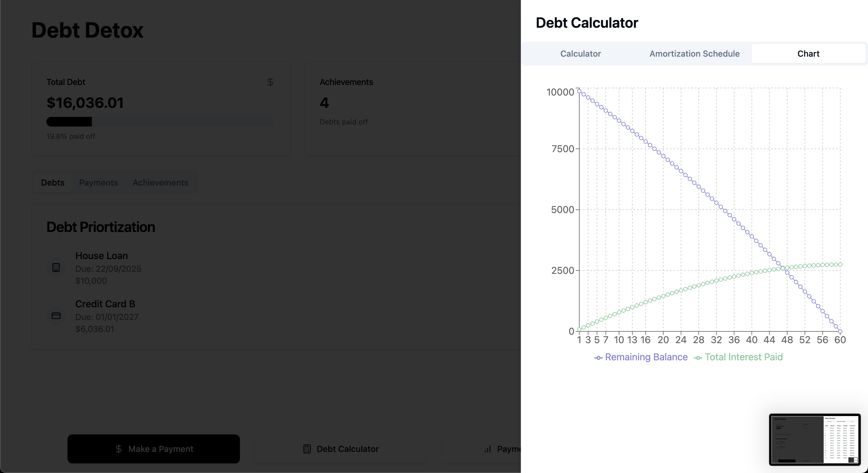This screenshot has height=473, width=868.
Task: Click the dollar icon on Make a Payment
Action: coord(119,449)
